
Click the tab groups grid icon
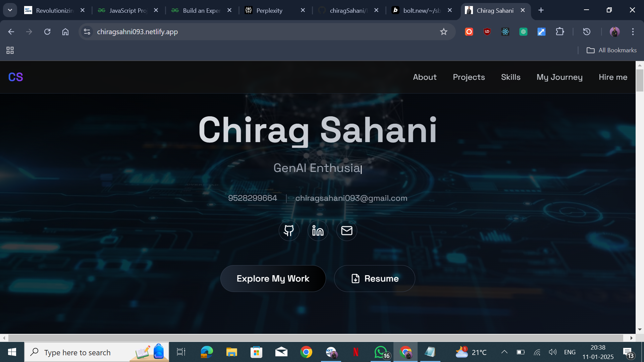click(10, 50)
